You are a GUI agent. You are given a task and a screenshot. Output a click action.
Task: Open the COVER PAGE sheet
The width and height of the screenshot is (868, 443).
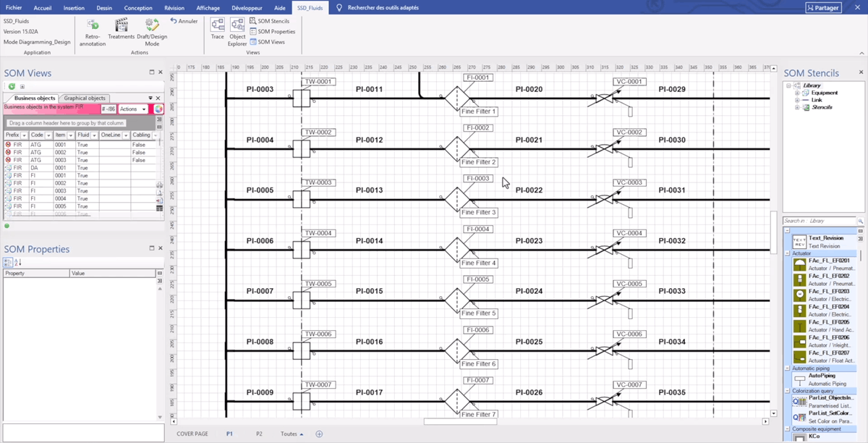[x=192, y=433]
